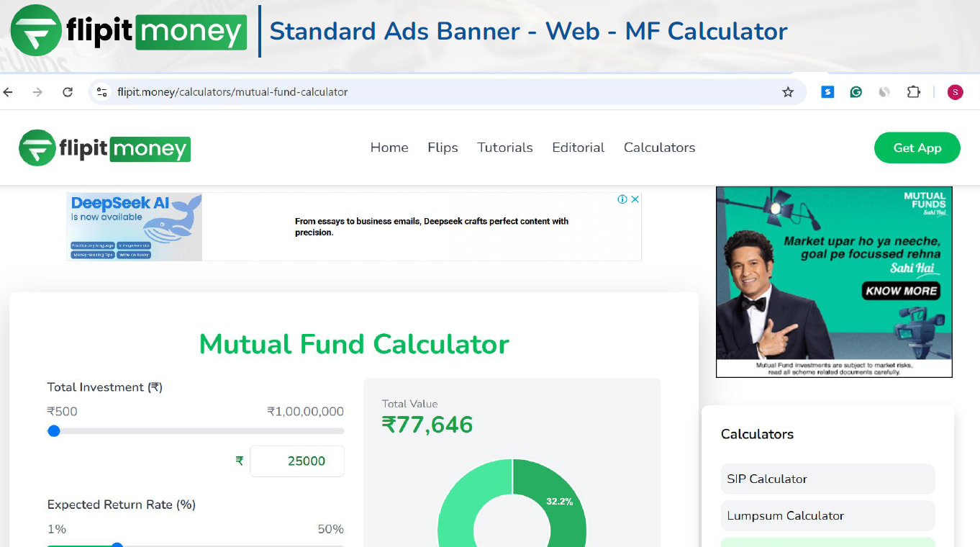Click the address bar URL

(x=232, y=92)
